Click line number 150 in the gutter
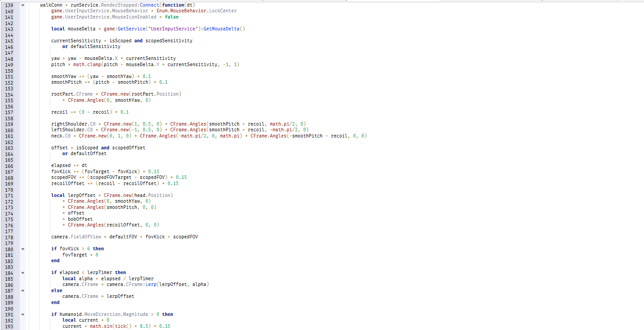 (9, 70)
